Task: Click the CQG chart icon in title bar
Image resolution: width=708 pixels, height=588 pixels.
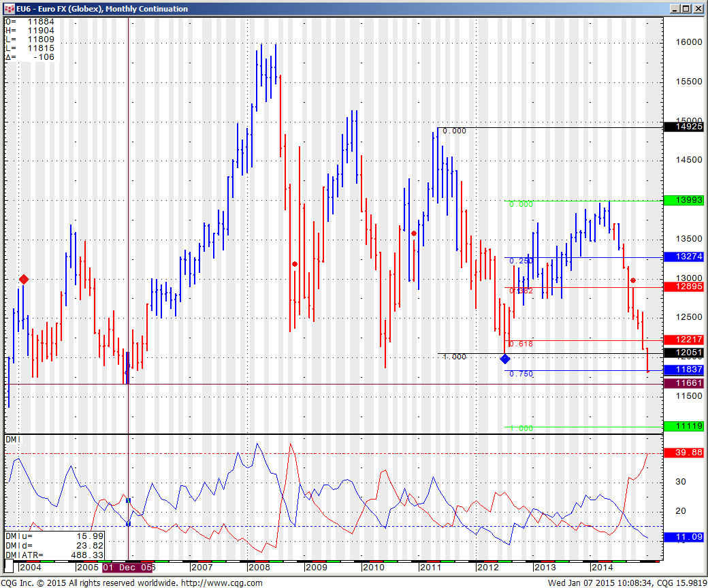Action: [9, 9]
